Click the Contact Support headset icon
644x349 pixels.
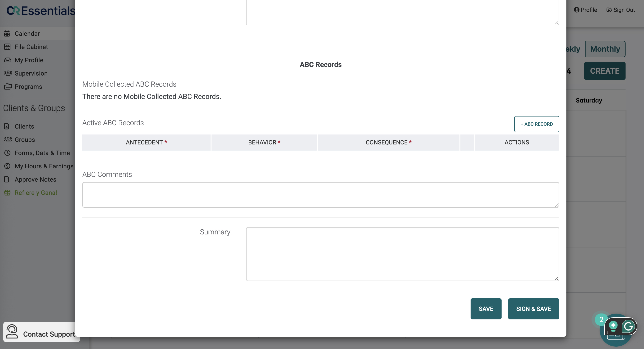[12, 331]
